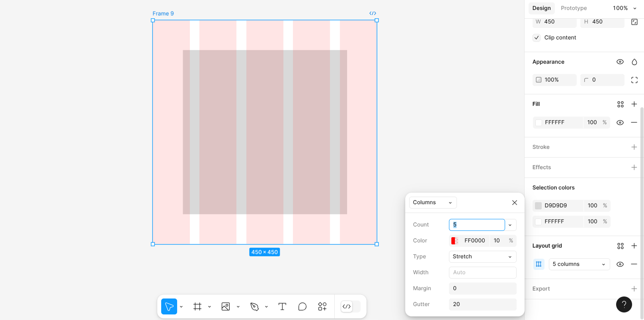Select the Pen tool

tap(254, 306)
